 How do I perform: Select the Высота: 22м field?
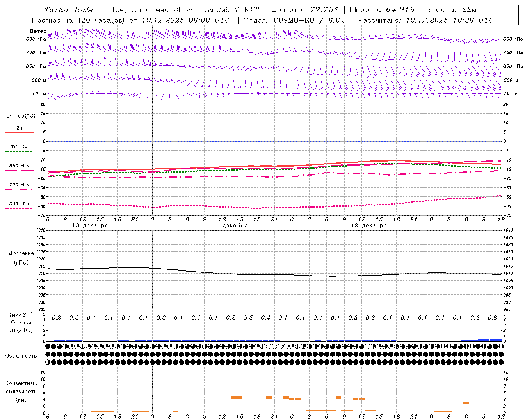(x=451, y=10)
